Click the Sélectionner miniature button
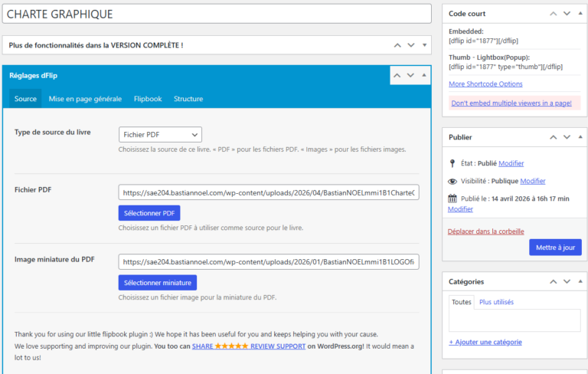This screenshot has width=588, height=374. [x=158, y=283]
